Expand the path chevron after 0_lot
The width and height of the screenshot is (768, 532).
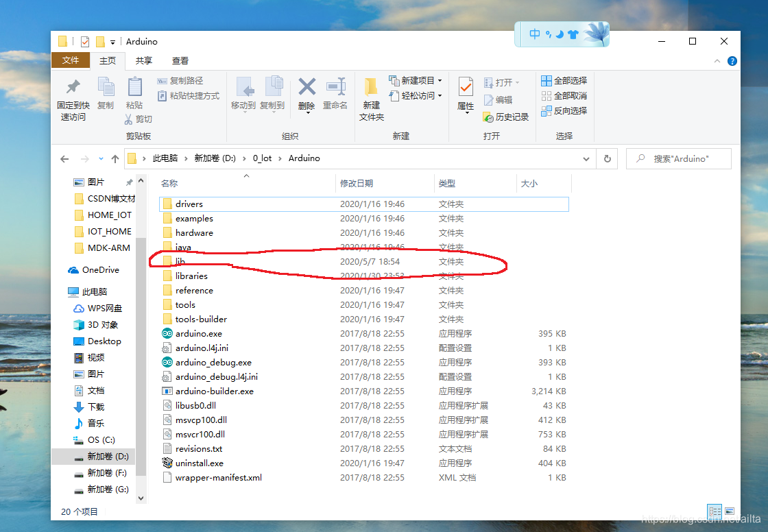[x=280, y=159]
